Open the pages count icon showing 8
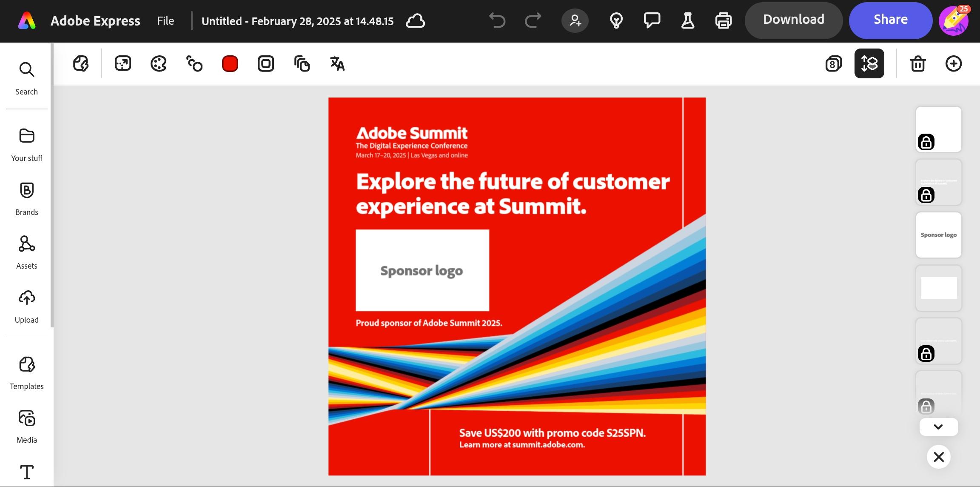 [x=833, y=63]
